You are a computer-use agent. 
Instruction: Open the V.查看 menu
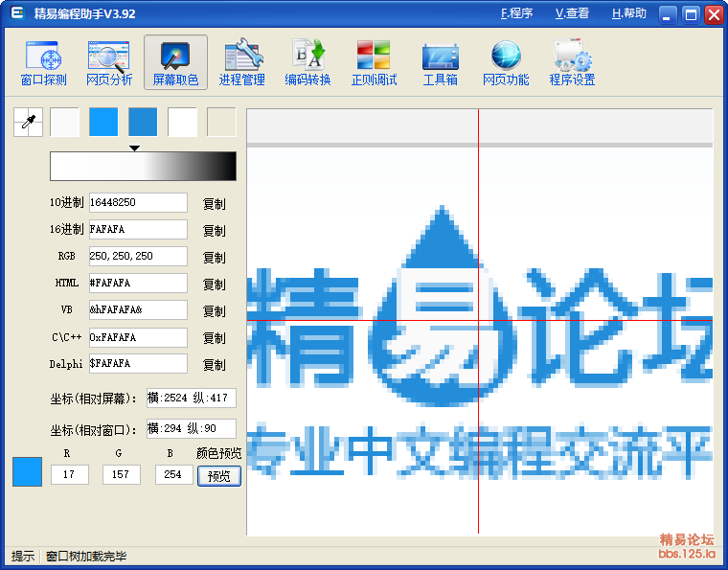(x=572, y=13)
